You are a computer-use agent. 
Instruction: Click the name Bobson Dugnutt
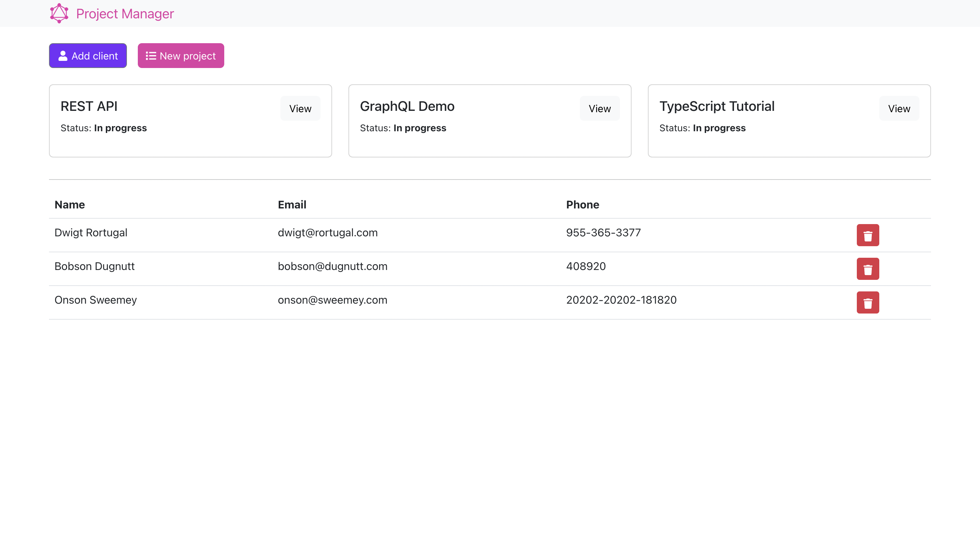(95, 266)
